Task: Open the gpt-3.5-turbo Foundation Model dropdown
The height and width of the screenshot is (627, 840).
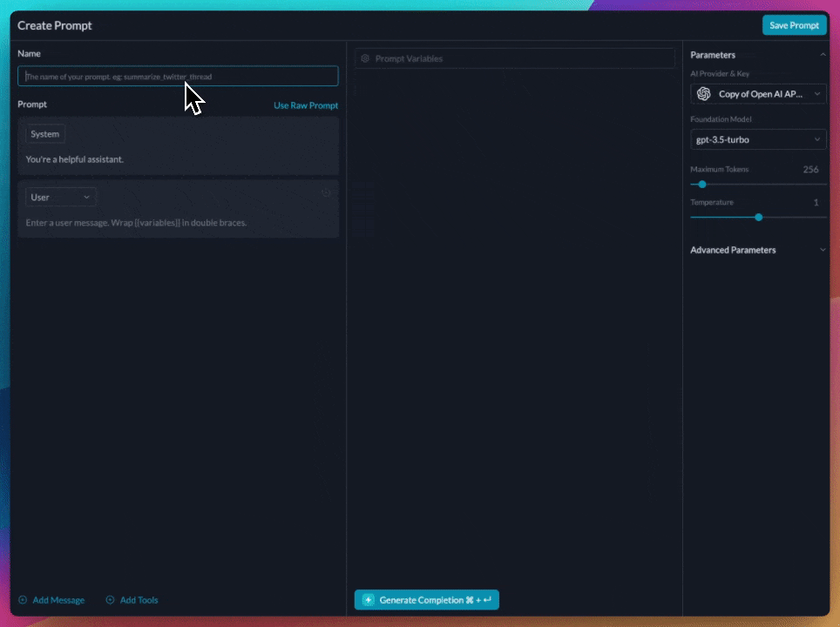Action: 758,139
